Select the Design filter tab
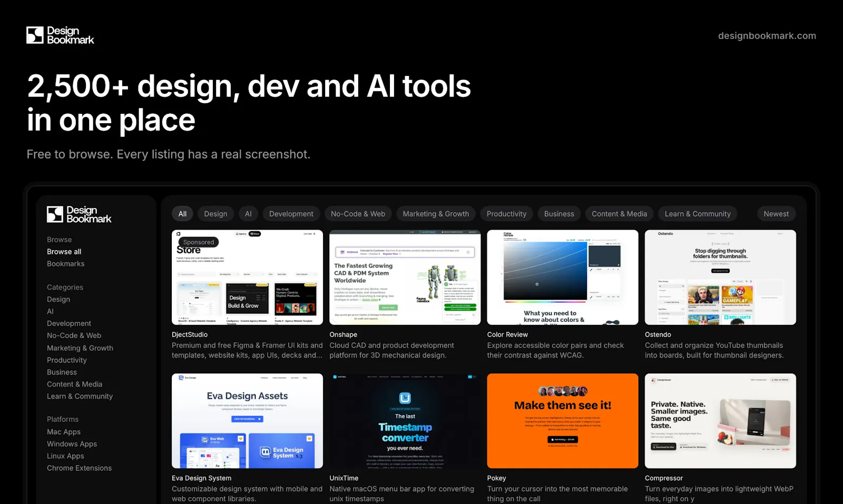The width and height of the screenshot is (843, 504). 215,214
